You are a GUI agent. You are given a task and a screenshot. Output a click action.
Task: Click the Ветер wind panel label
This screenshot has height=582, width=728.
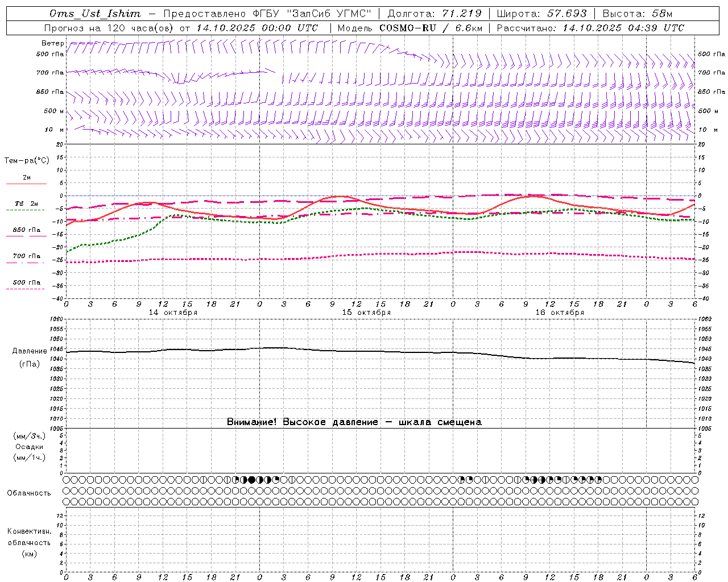point(53,43)
